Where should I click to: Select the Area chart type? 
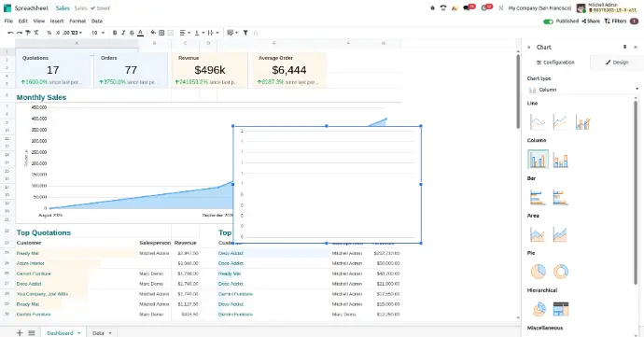538,234
